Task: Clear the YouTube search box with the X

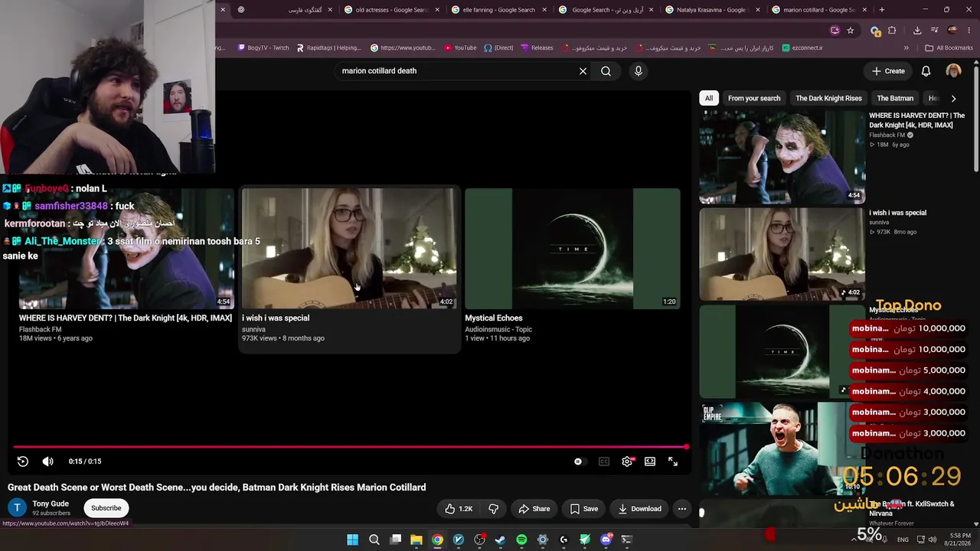Action: tap(583, 71)
